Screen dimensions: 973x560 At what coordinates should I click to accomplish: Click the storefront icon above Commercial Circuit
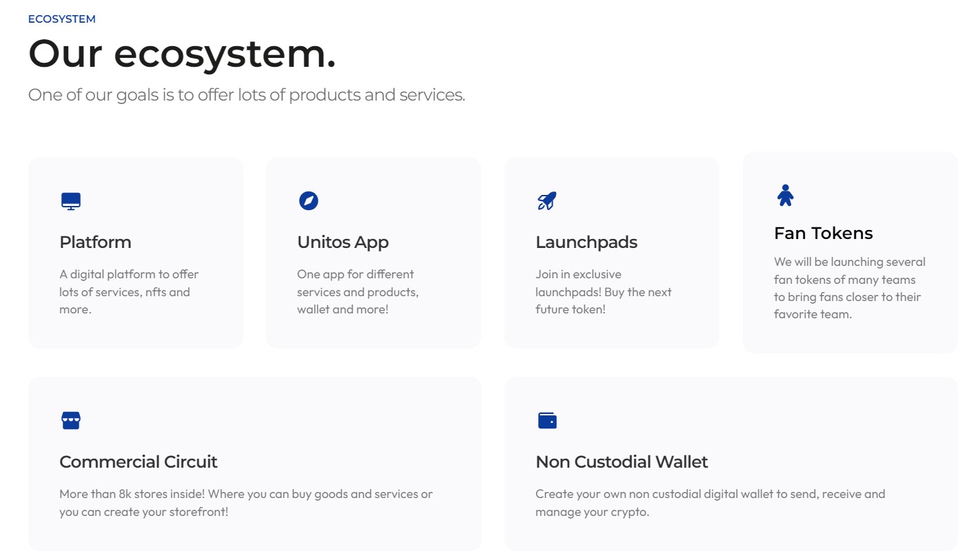coord(70,420)
